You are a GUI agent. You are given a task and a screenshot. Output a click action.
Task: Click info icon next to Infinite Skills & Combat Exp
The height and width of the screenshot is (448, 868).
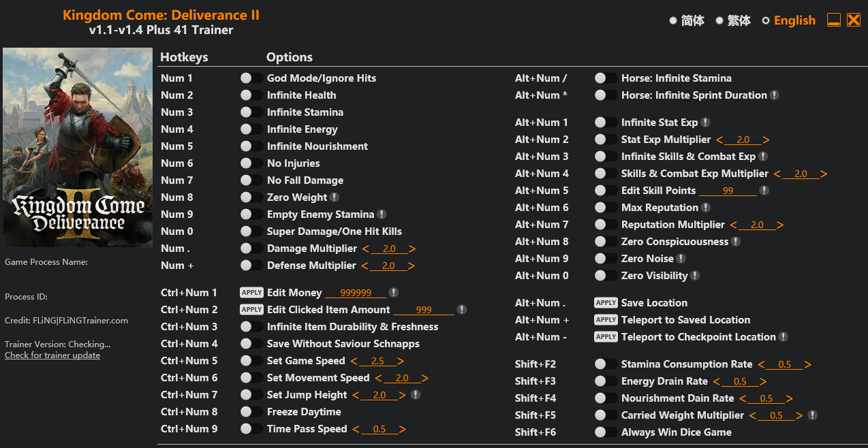coord(764,157)
